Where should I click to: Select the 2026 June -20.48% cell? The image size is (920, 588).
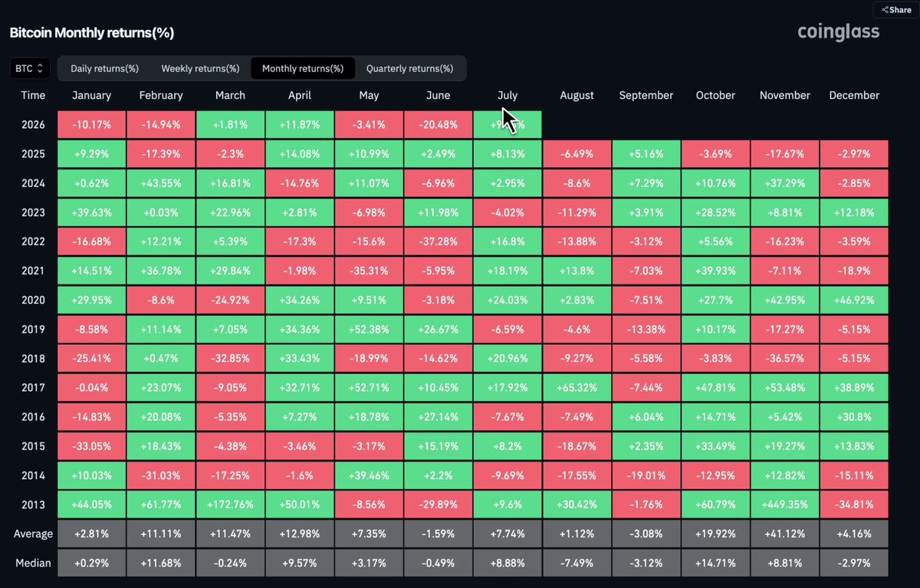pyautogui.click(x=438, y=124)
